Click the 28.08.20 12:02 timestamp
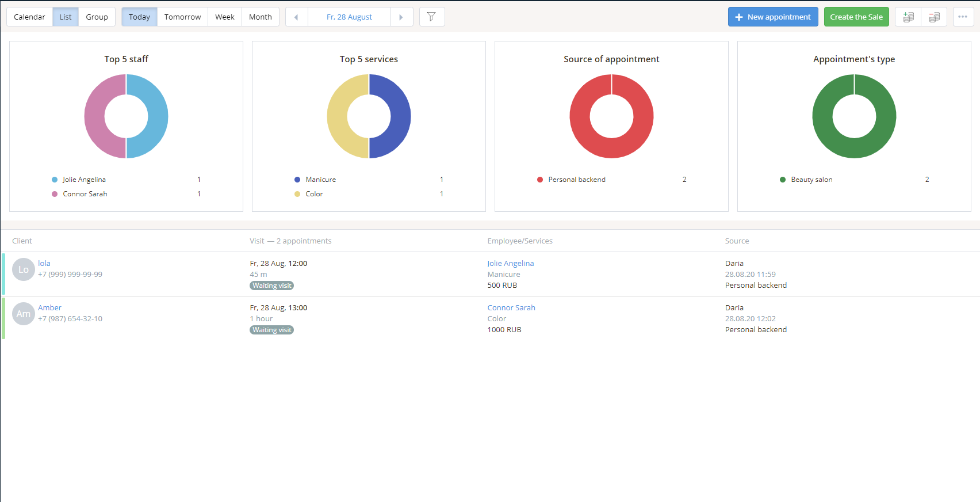Image resolution: width=980 pixels, height=502 pixels. 750,318
